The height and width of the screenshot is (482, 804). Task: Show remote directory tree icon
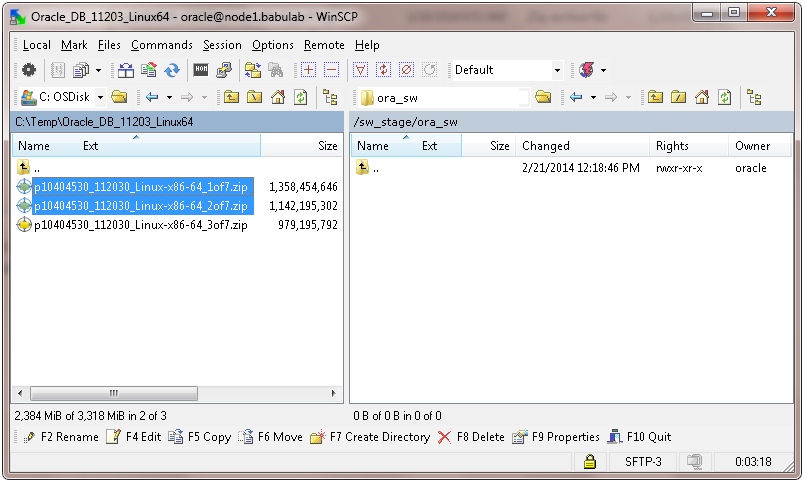pos(754,97)
